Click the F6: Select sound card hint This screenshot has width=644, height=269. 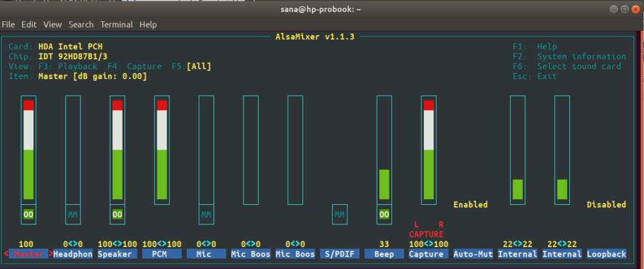(x=567, y=67)
